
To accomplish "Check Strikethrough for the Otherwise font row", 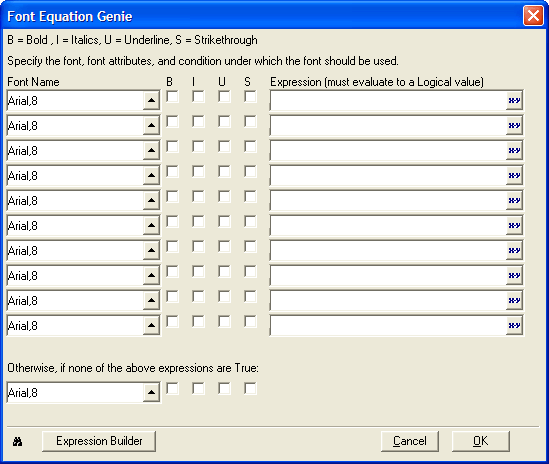I will [250, 388].
